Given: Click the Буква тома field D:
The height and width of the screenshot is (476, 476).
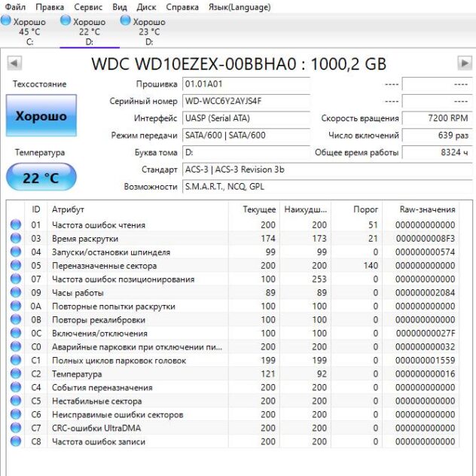Looking at the screenshot, I should [246, 152].
